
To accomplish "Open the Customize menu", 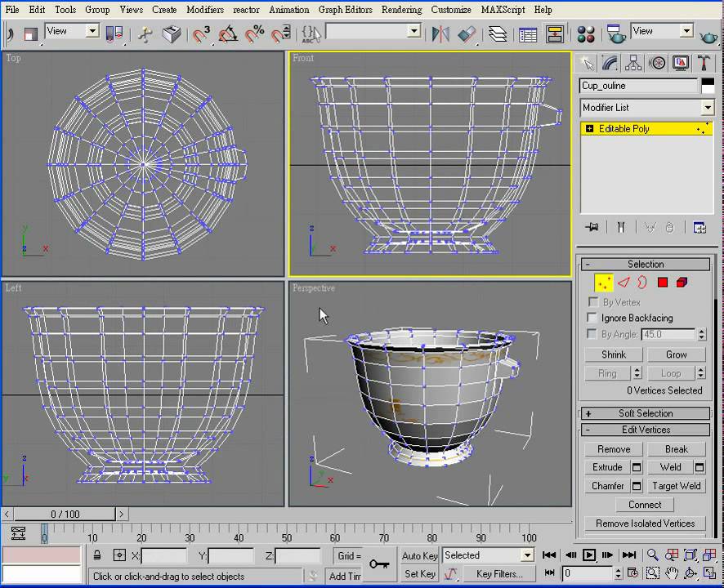I will point(451,9).
